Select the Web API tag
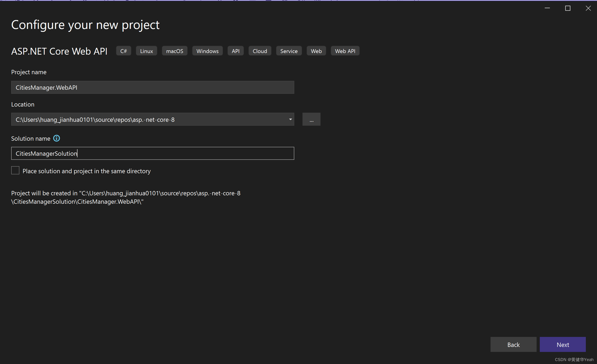This screenshot has width=597, height=364. [345, 51]
